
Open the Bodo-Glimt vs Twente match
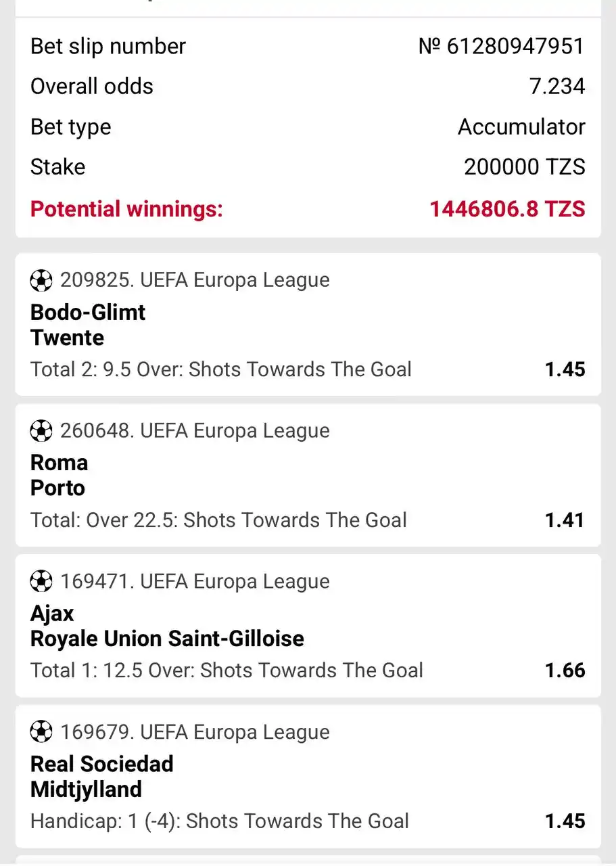pos(308,325)
